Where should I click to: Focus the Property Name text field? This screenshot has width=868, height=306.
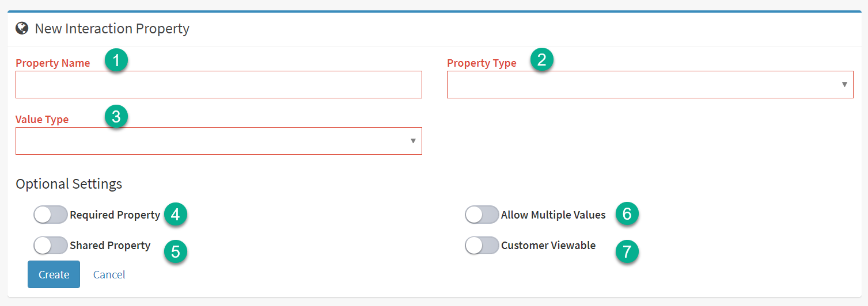[x=219, y=85]
